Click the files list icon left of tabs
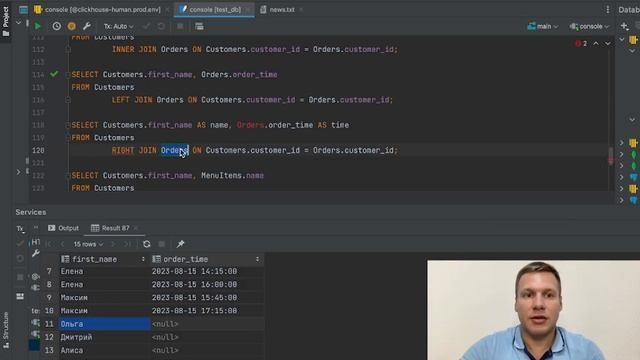Screen dimensions: 640x360 coord(24,9)
